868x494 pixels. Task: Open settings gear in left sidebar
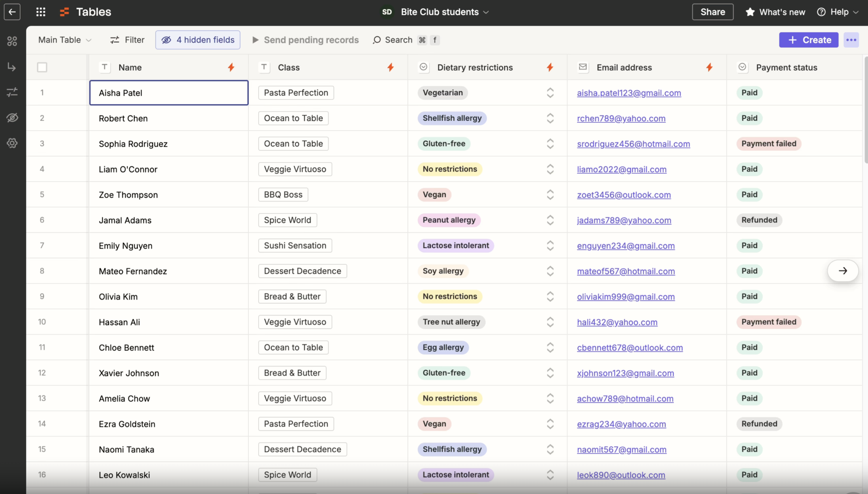[x=12, y=143]
